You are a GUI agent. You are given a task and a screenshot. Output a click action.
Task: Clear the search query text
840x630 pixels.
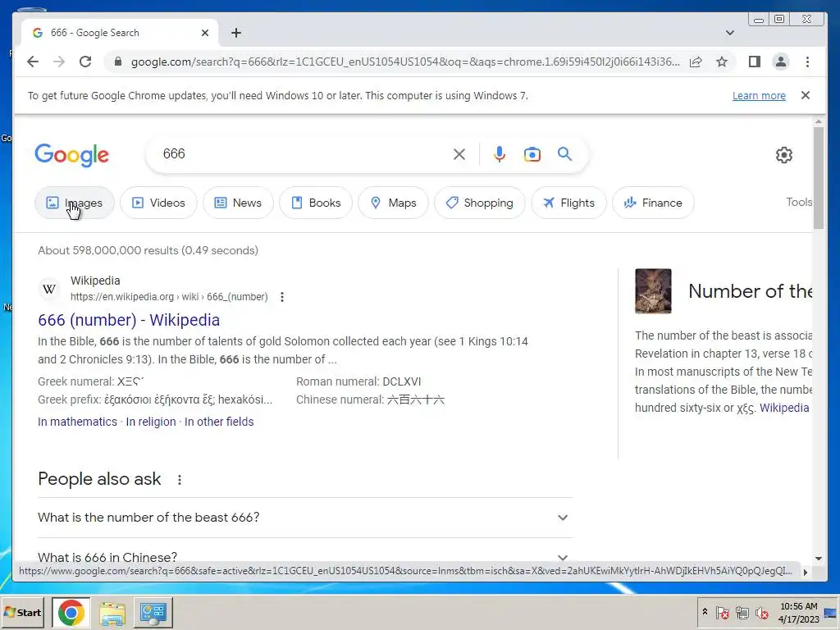pyautogui.click(x=459, y=154)
